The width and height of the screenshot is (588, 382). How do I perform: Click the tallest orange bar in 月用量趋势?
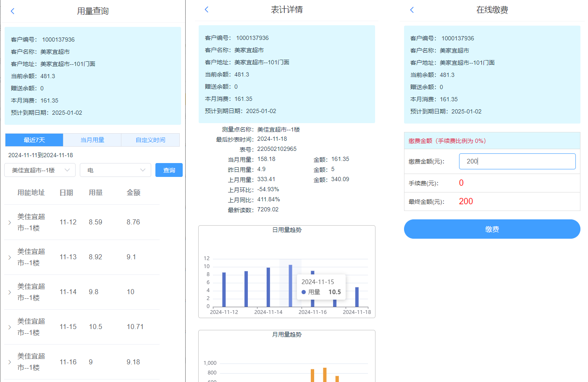pyautogui.click(x=325, y=375)
